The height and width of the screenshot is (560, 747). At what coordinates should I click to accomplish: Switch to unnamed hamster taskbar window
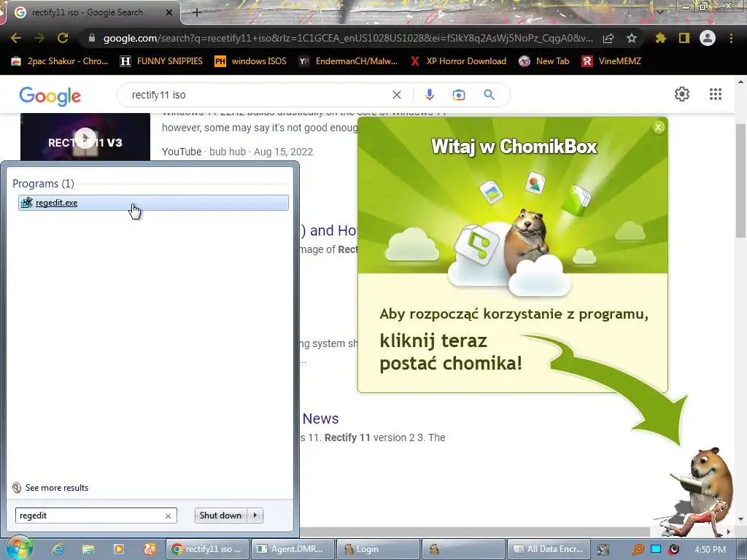tap(463, 549)
